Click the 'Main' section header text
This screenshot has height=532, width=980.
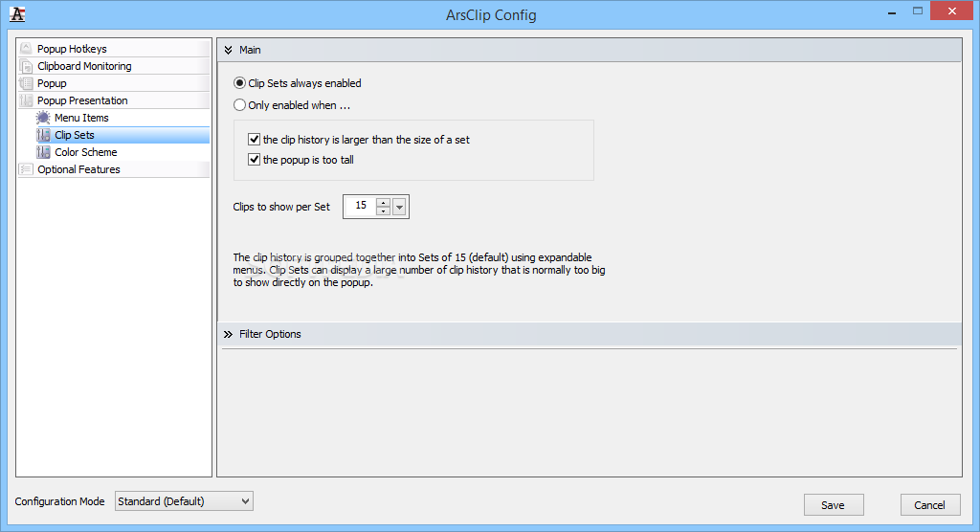coord(250,50)
